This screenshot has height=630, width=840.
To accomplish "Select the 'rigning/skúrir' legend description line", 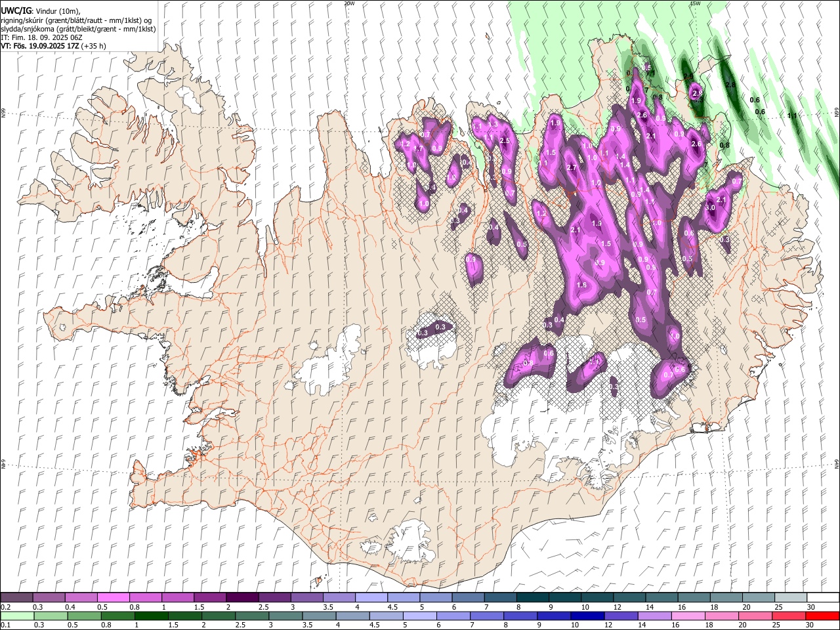I will 75,20.
